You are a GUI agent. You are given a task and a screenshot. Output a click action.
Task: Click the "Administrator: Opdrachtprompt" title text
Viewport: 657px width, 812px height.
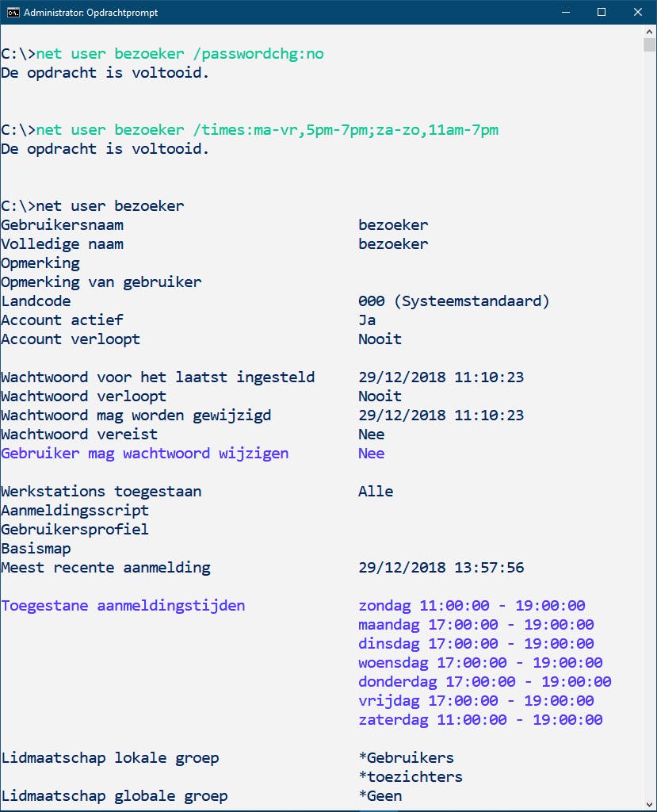(x=90, y=13)
